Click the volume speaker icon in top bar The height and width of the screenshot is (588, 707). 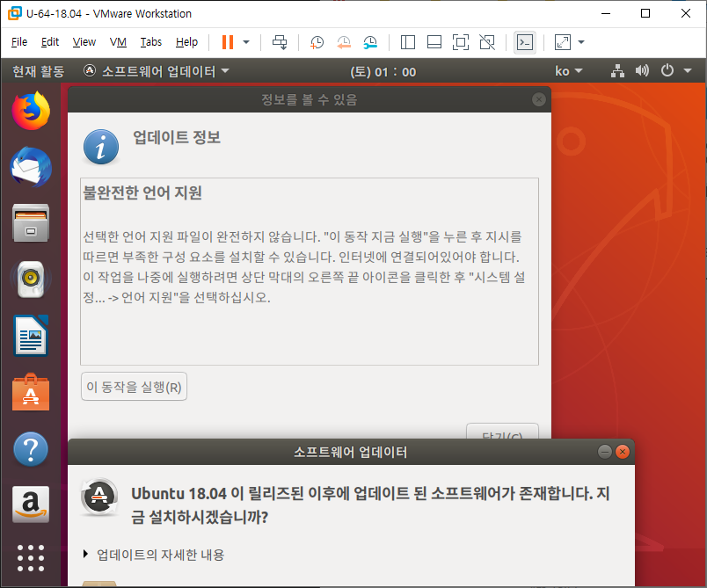[642, 70]
